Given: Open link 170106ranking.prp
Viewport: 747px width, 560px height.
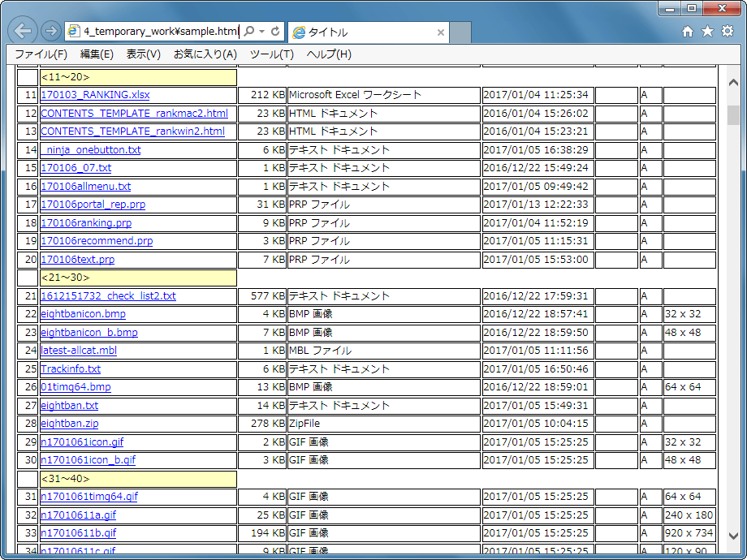Looking at the screenshot, I should [x=86, y=223].
